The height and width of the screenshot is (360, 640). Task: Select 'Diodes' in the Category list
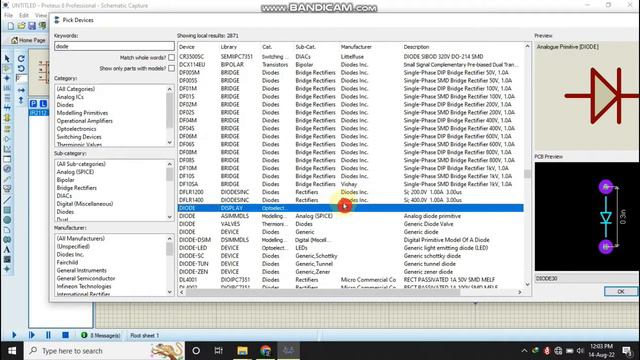click(65, 105)
